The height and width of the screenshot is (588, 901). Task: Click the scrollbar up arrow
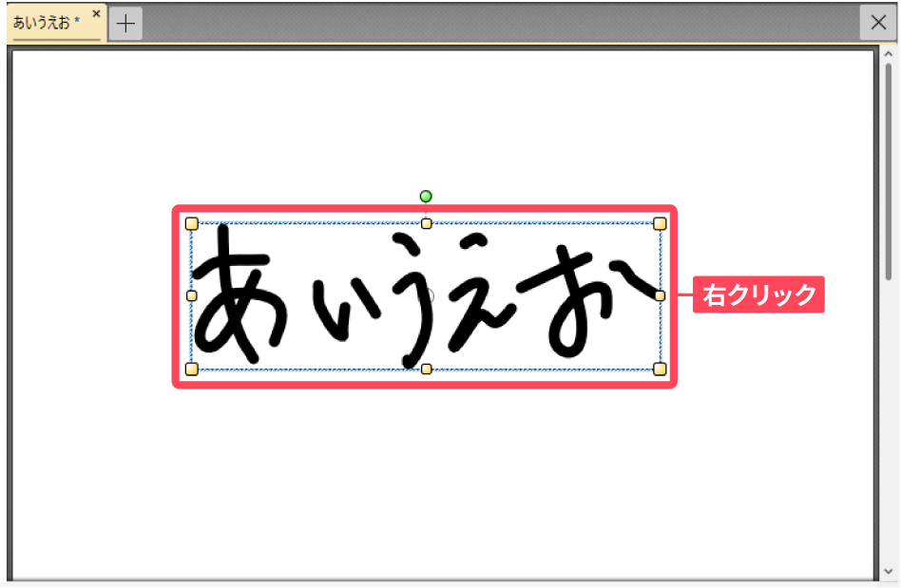point(889,54)
